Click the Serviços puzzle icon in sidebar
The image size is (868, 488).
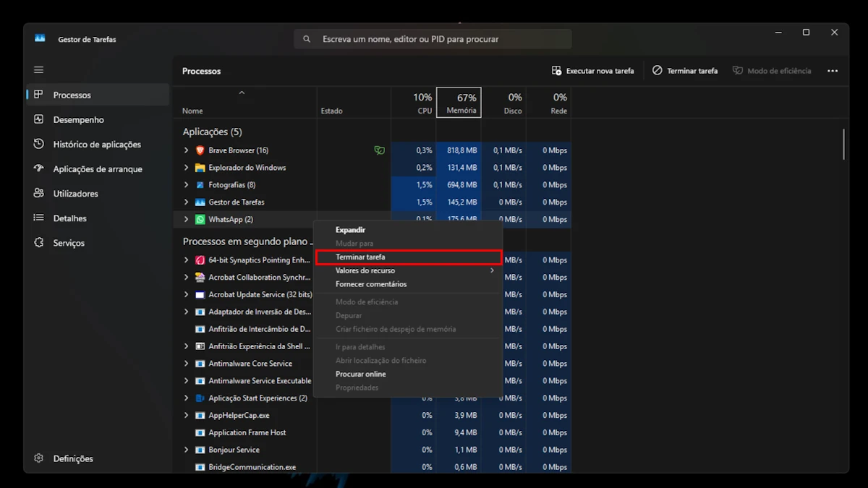pyautogui.click(x=39, y=243)
